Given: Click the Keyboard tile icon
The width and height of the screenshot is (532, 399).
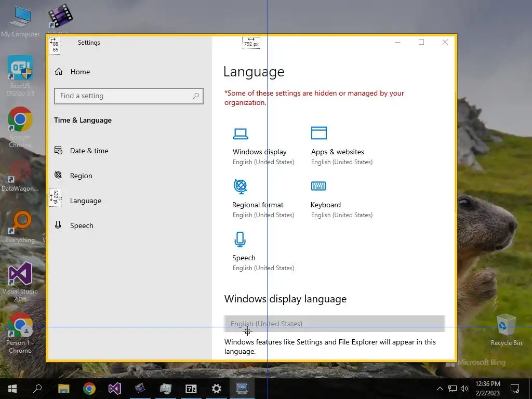Looking at the screenshot, I should tap(318, 186).
